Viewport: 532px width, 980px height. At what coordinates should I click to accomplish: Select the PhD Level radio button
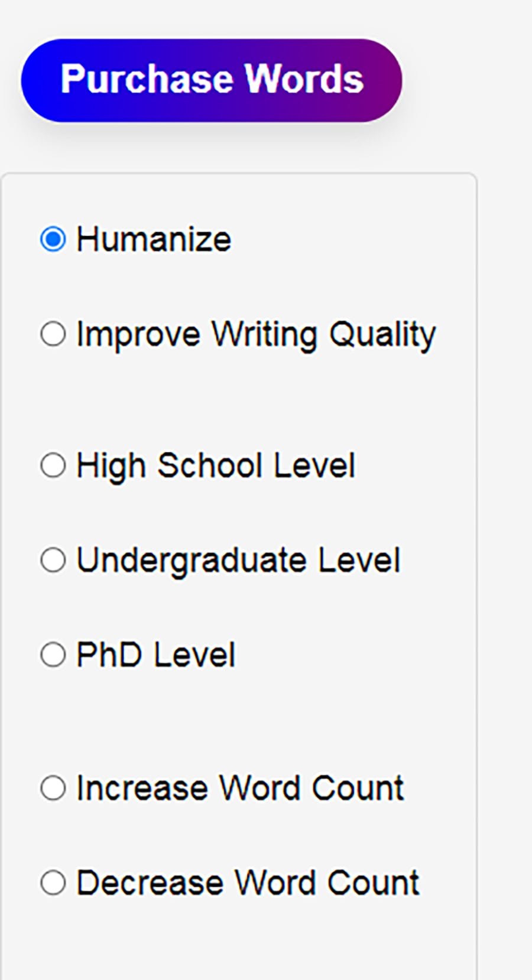click(53, 655)
